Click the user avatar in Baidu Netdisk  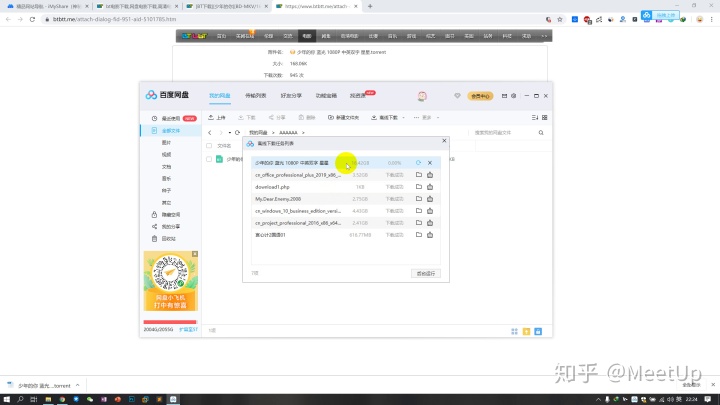pyautogui.click(x=422, y=96)
